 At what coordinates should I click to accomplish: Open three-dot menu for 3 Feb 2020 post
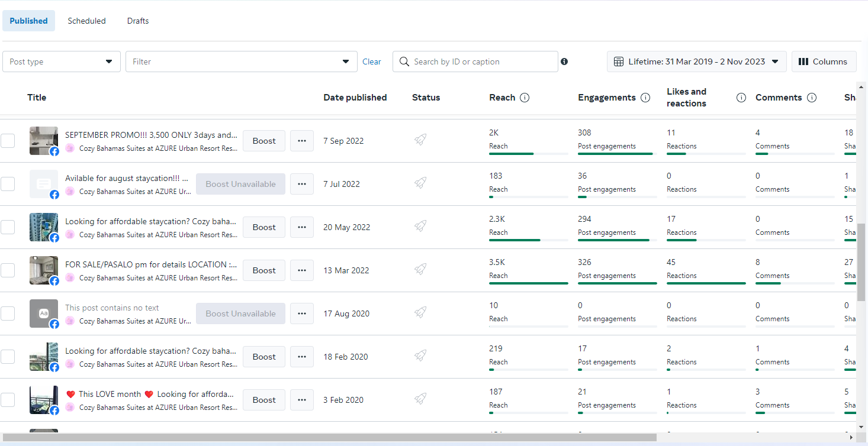[302, 400]
